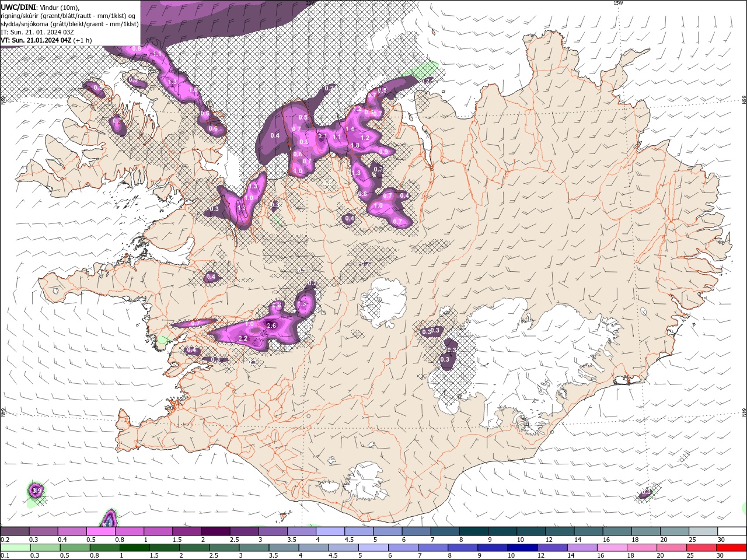Click the '0.2' label under the snow legend
This screenshot has width=747, height=560.
pos(5,540)
